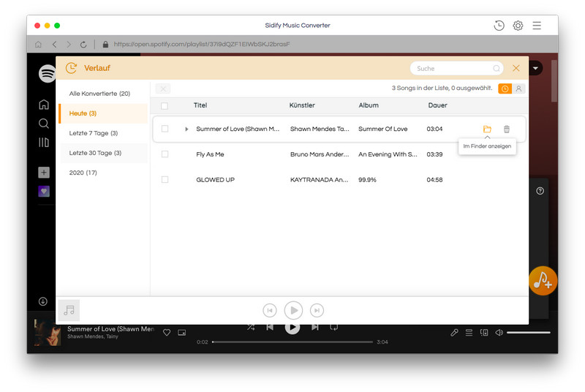Check the GLOWED UP row checkbox
Image resolution: width=585 pixels, height=392 pixels.
[165, 179]
